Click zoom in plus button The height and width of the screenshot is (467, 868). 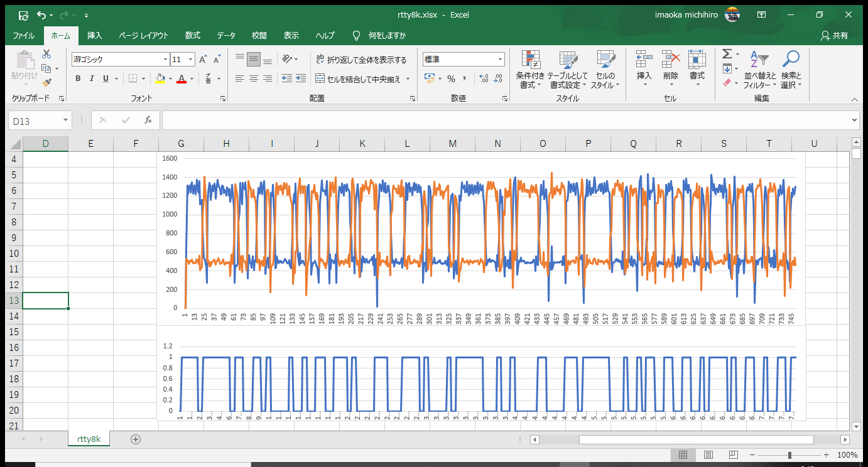827,455
